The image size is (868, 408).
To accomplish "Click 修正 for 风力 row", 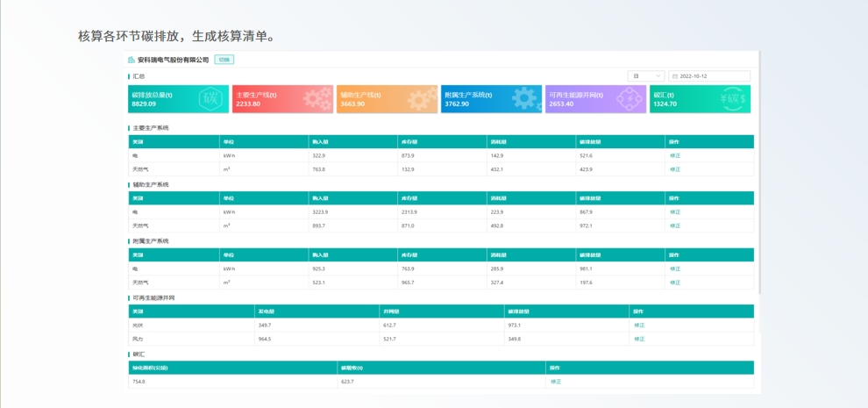I will 639,339.
